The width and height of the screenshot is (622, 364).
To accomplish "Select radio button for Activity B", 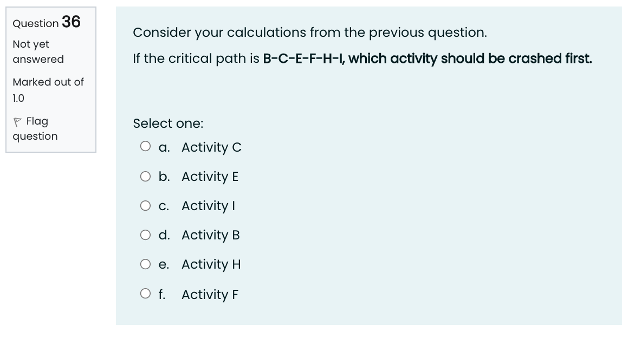I will [145, 234].
